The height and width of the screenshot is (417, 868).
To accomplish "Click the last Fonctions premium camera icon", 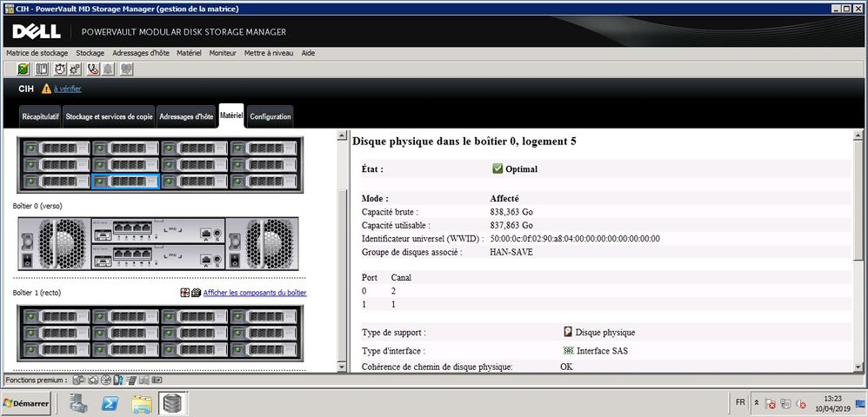I will pyautogui.click(x=157, y=380).
